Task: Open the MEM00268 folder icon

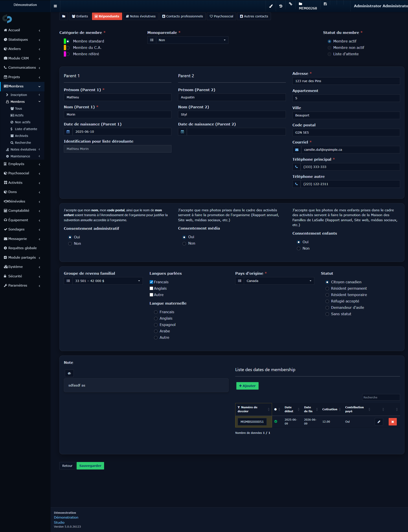Action: click(300, 4)
